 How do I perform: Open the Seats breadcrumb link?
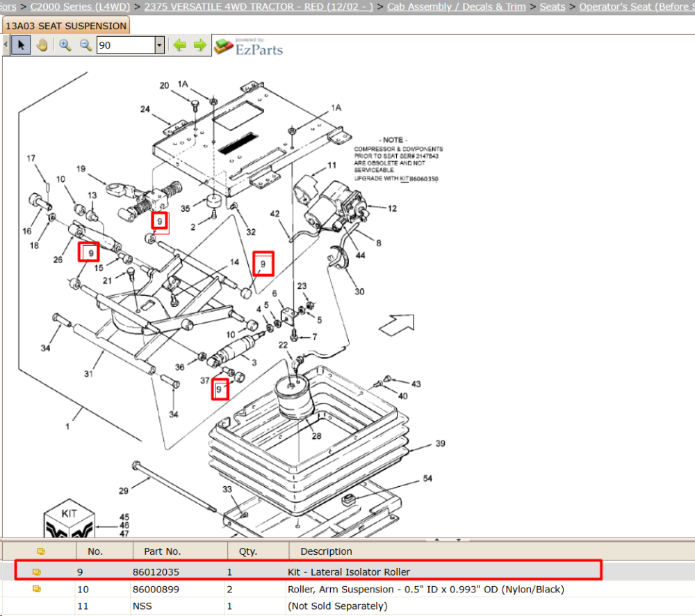point(553,7)
